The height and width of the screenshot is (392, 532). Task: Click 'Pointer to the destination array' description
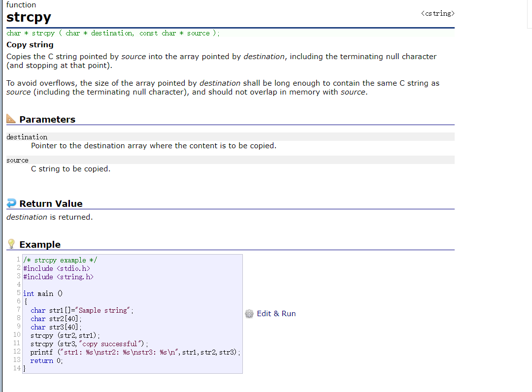(154, 146)
